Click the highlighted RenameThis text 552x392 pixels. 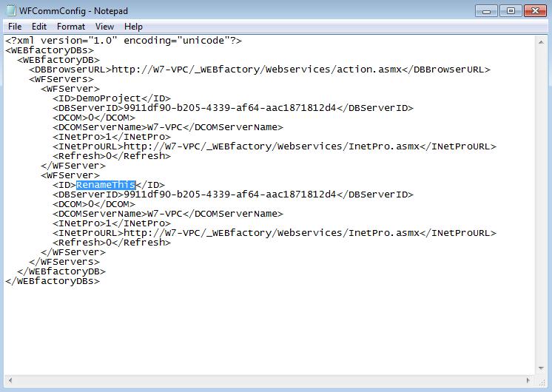[100, 185]
